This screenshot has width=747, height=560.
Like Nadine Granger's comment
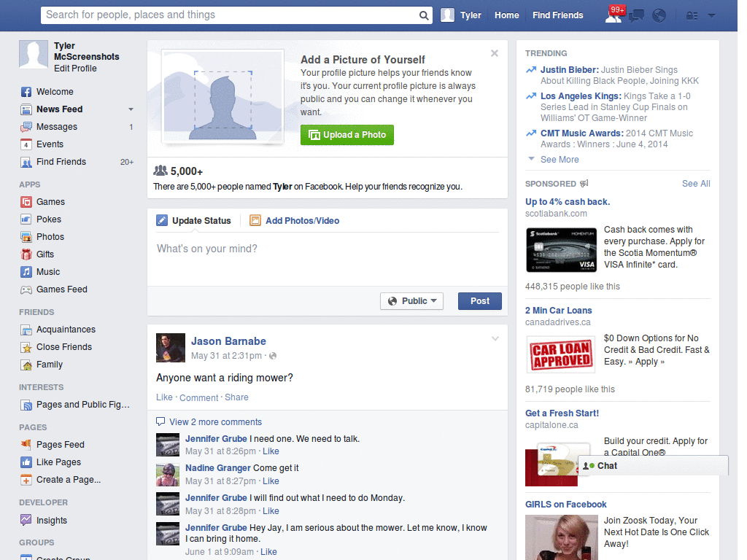tap(271, 481)
